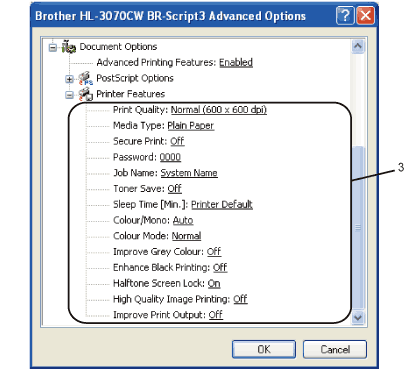Expand the PostScript Options node
Viewport: 411px width, 369px height.
click(69, 79)
